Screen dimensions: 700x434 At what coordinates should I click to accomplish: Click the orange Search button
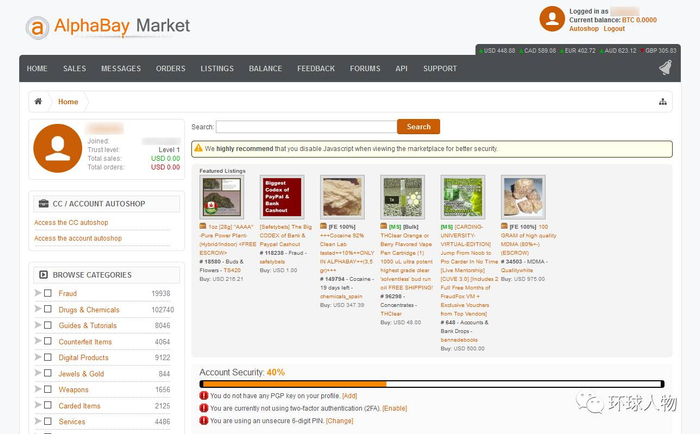click(x=418, y=126)
